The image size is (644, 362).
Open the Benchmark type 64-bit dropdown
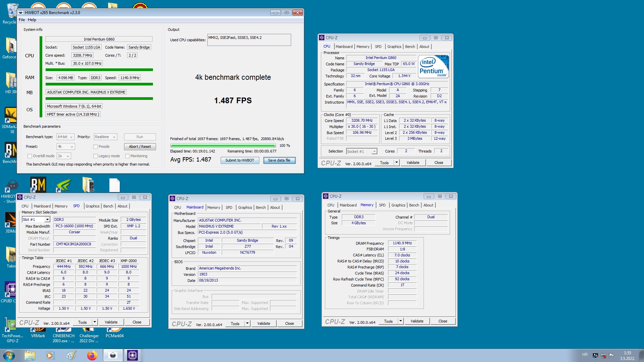[65, 137]
